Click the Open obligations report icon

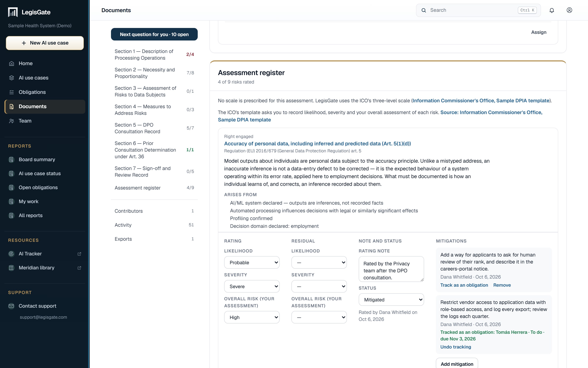[x=11, y=188]
